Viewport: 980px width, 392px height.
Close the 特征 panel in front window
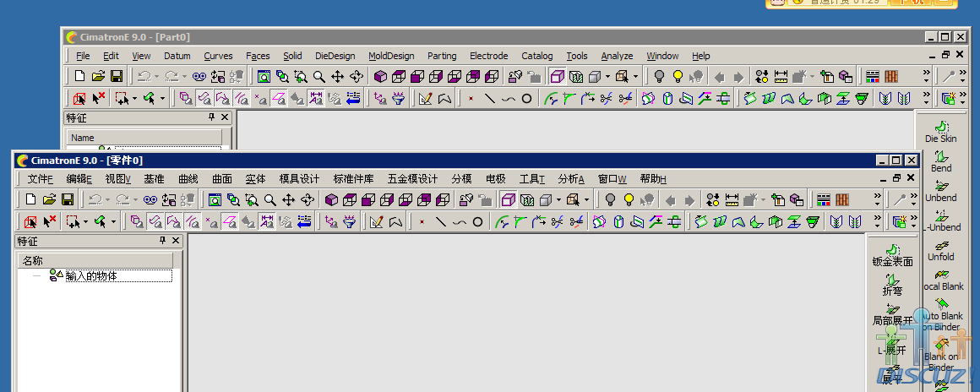point(176,241)
